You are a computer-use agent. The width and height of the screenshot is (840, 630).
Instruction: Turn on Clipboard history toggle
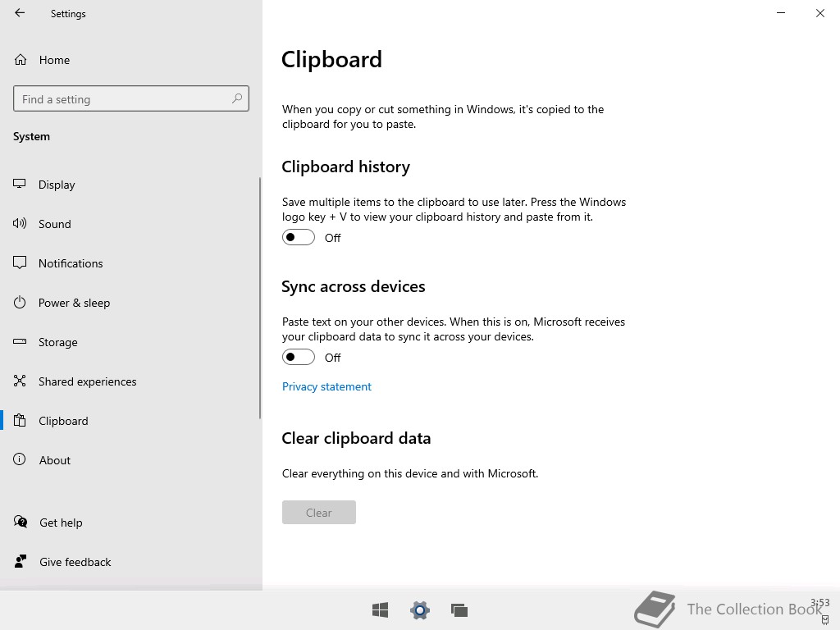tap(299, 237)
